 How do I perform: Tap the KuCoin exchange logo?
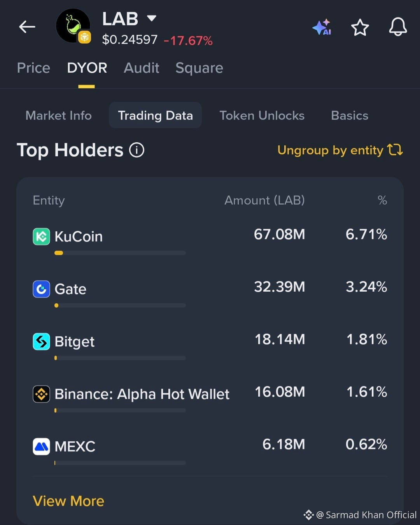click(x=41, y=236)
